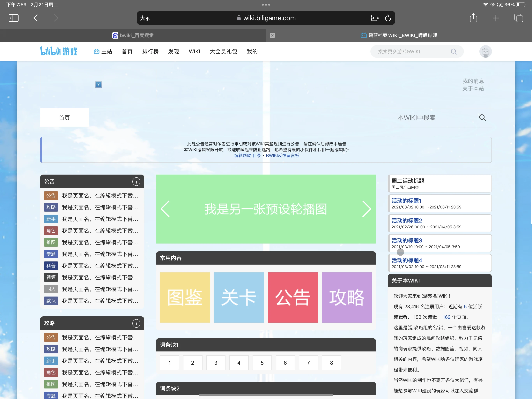
Task: Open 排行榜 in the top navigation
Action: point(150,51)
